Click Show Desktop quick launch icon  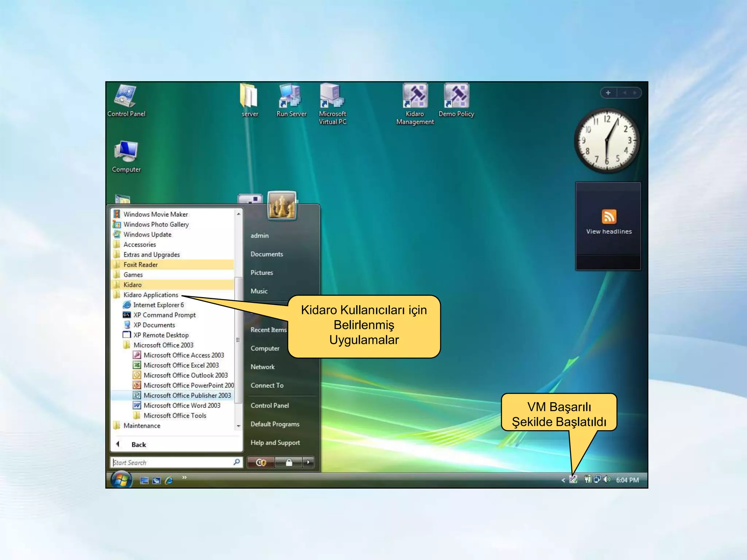144,481
